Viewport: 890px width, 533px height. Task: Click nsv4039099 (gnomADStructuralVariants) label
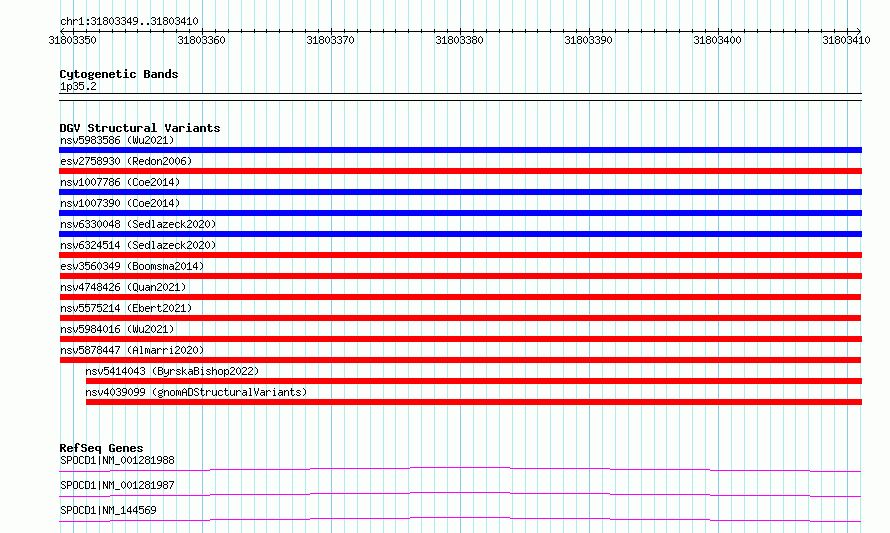[x=196, y=392]
